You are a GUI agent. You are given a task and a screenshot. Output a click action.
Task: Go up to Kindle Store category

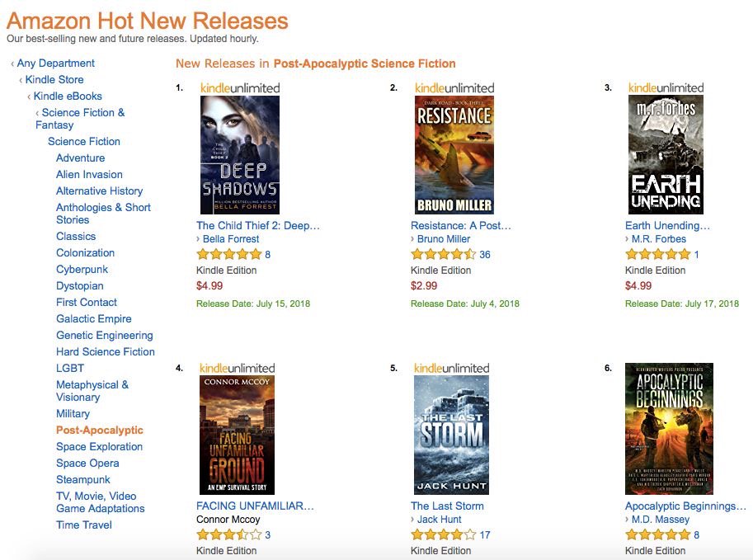point(54,79)
